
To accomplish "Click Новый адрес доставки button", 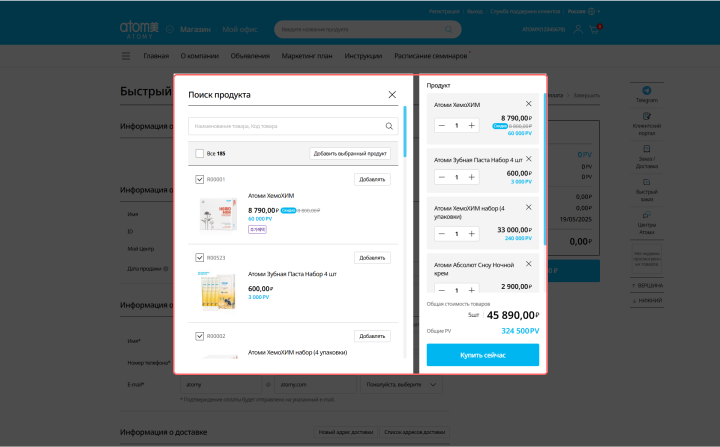I will click(346, 432).
